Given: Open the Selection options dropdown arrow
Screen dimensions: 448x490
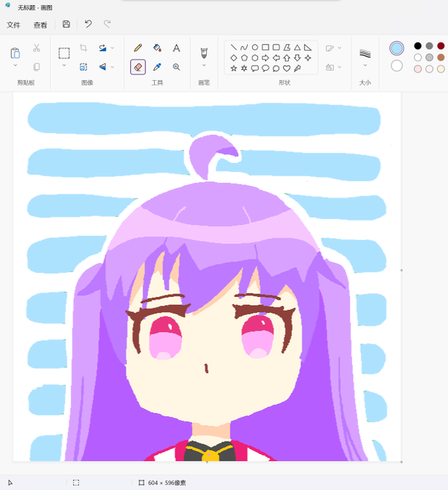Looking at the screenshot, I should click(x=64, y=66).
